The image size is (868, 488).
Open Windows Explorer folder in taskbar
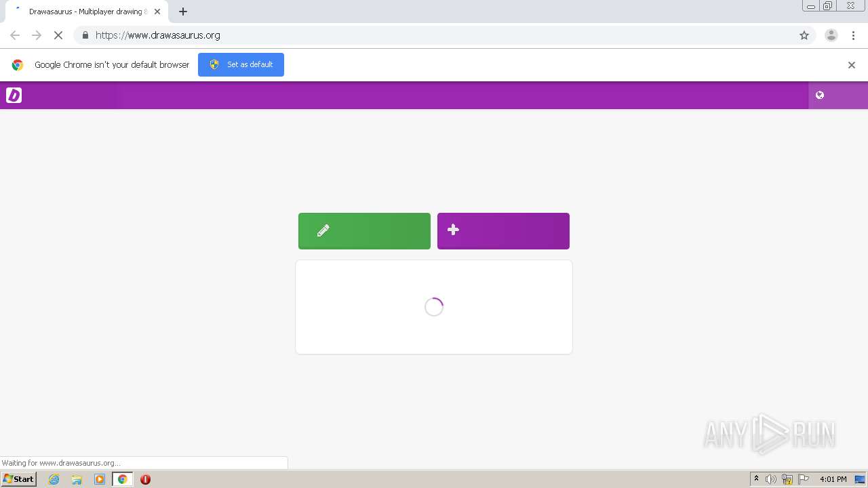77,479
